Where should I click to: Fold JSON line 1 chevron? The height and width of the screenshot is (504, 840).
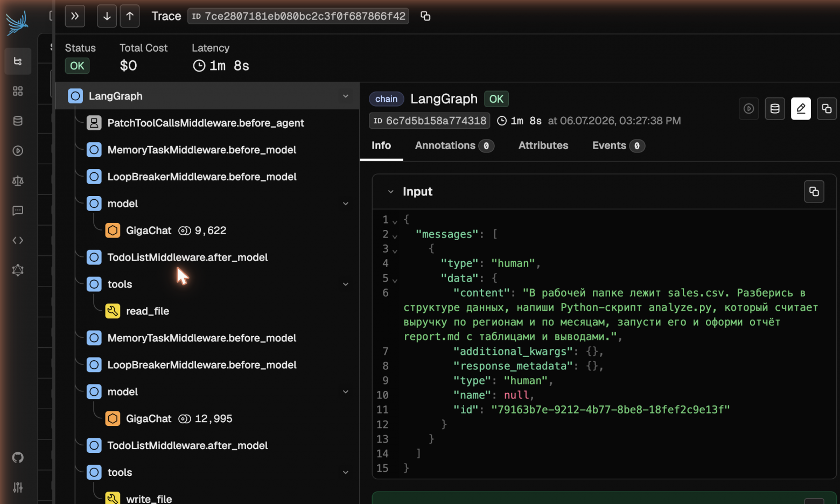(395, 221)
